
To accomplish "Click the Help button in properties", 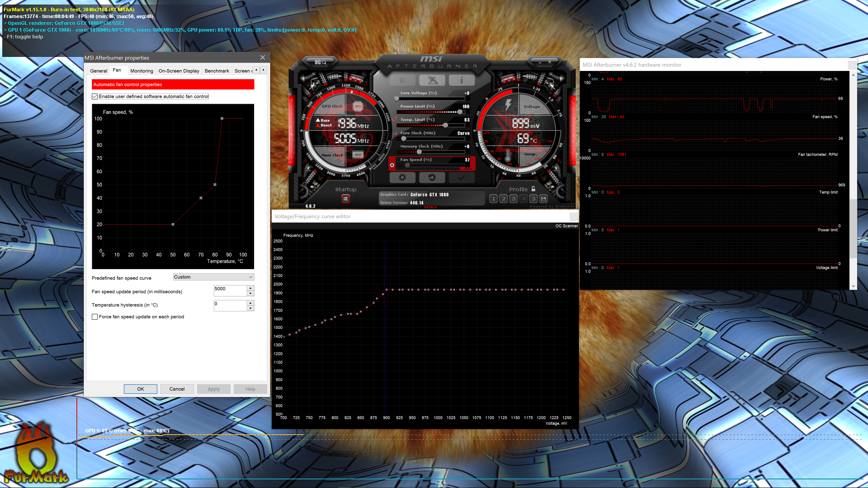I will coord(250,389).
